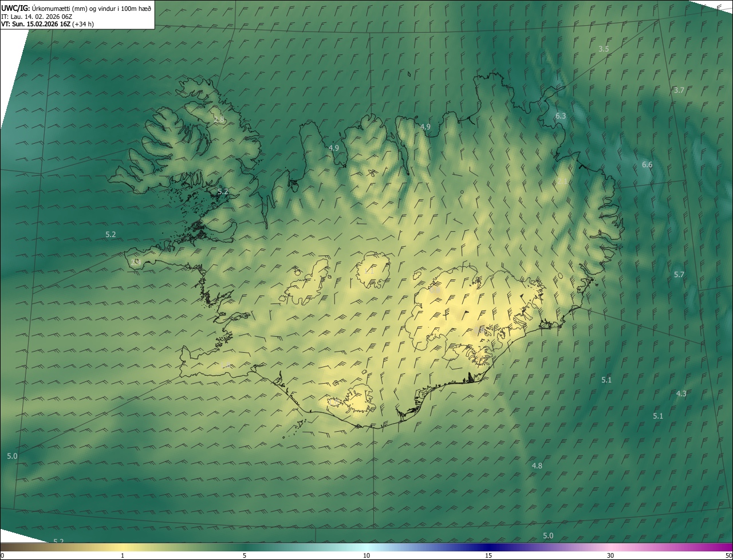The height and width of the screenshot is (560, 733).
Task: Click the 3.7 value label on the map
Action: pos(679,90)
